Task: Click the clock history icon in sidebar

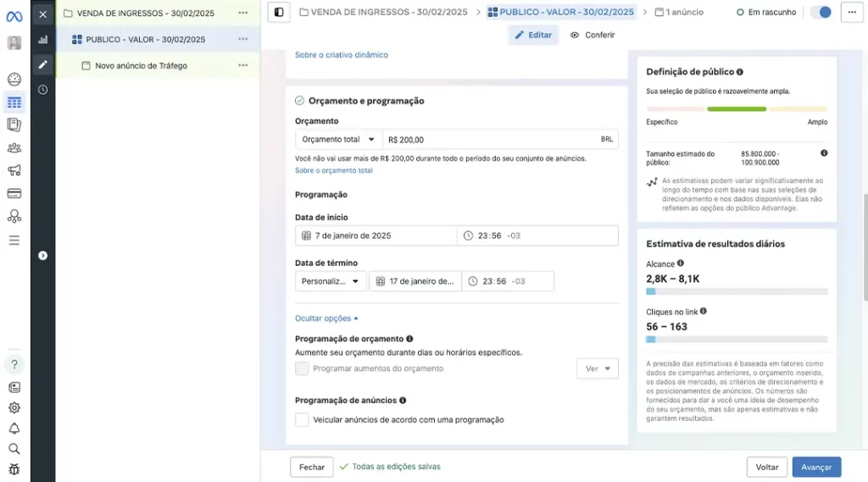Action: pyautogui.click(x=43, y=90)
